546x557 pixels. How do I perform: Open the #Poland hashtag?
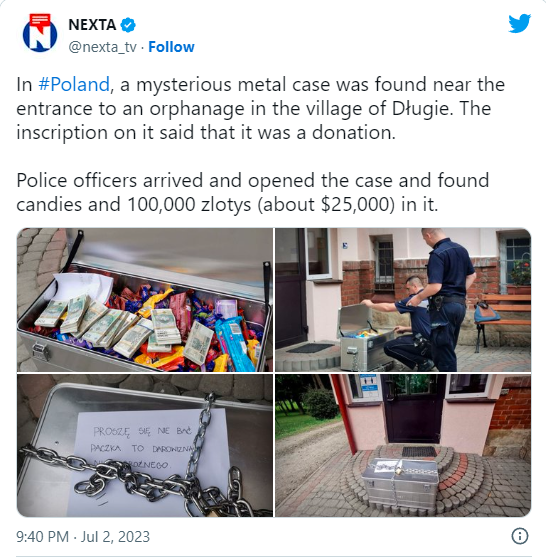click(74, 85)
